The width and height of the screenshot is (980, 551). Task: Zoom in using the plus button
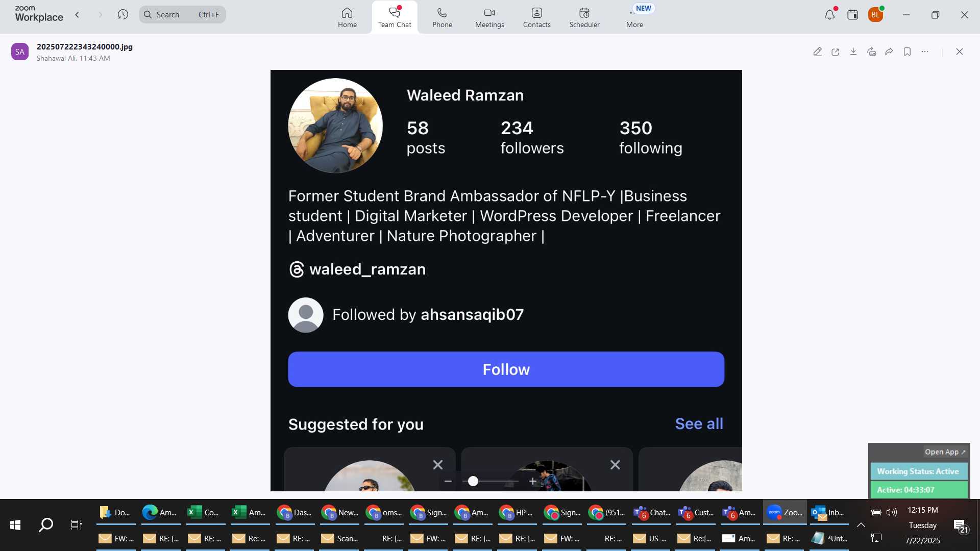pos(533,481)
